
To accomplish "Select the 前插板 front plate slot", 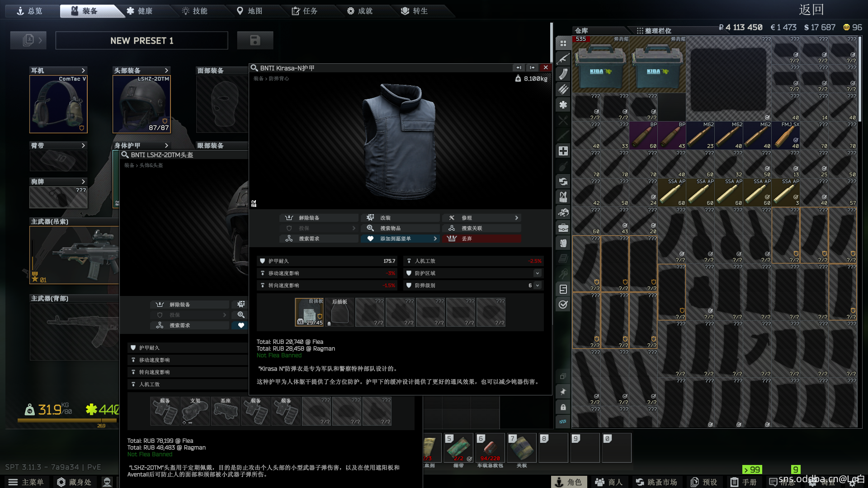I will [309, 312].
